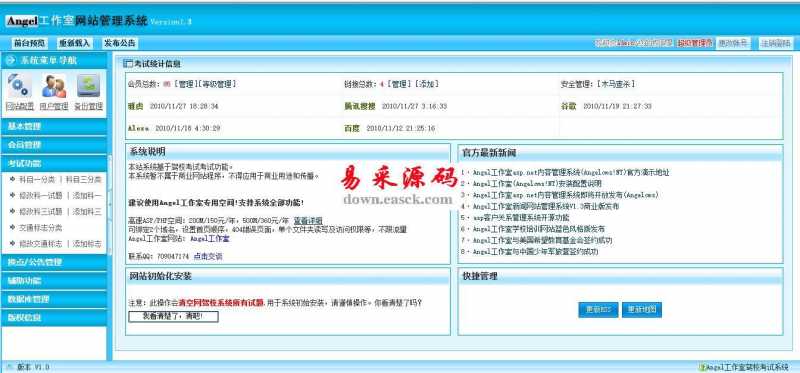
Task: Open the 网站配置 gear icon
Action: coord(20,86)
